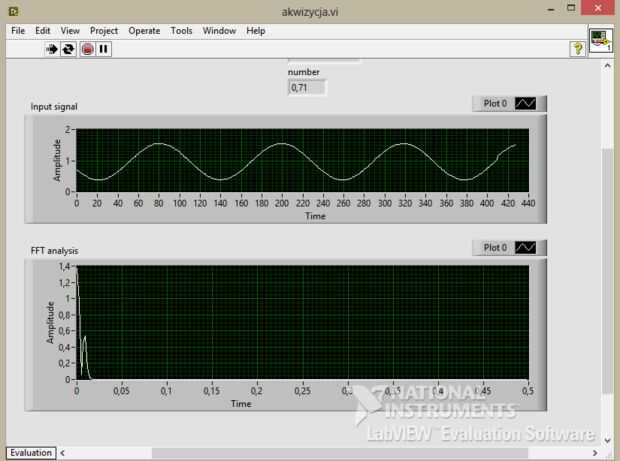Click the Time axis label under FFT analysis
620x461 pixels.
tap(241, 404)
